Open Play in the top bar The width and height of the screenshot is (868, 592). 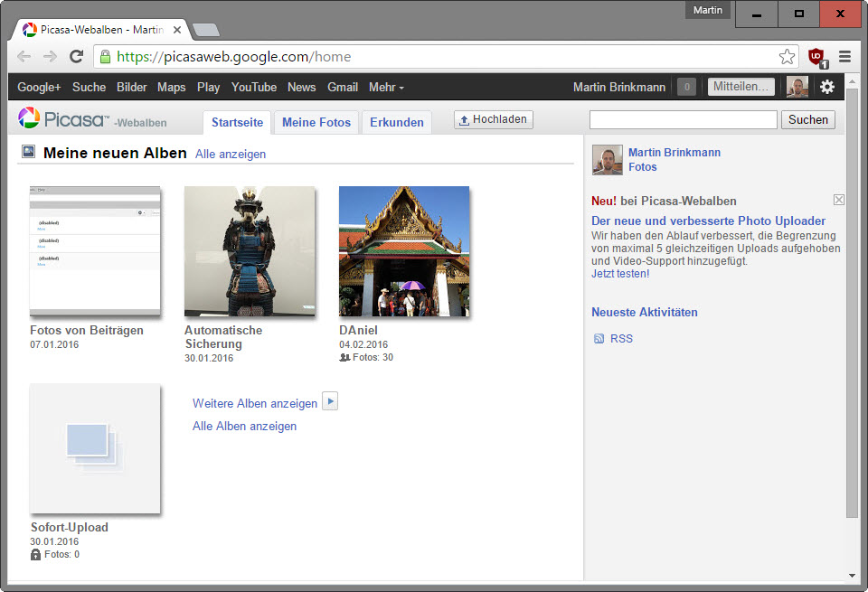click(208, 87)
